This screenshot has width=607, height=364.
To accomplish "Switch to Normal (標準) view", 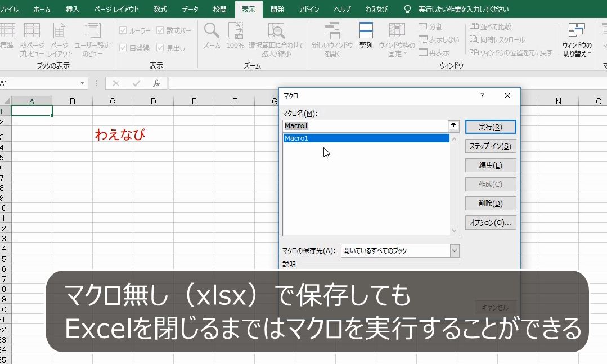I will [x=7, y=37].
